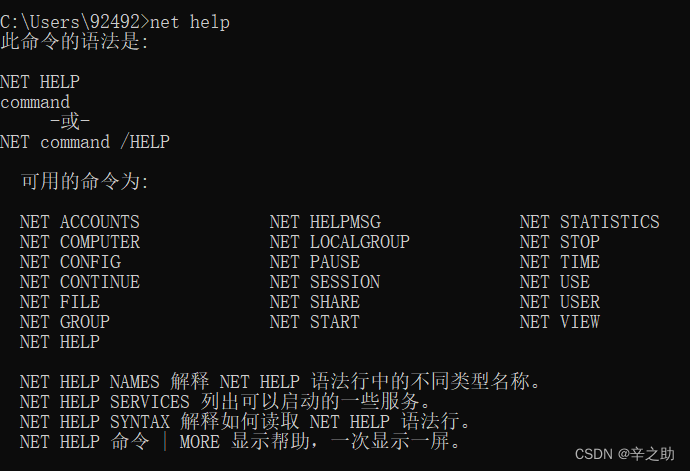Image resolution: width=690 pixels, height=471 pixels.
Task: Click NET SHARE in the command list
Action: coord(315,302)
